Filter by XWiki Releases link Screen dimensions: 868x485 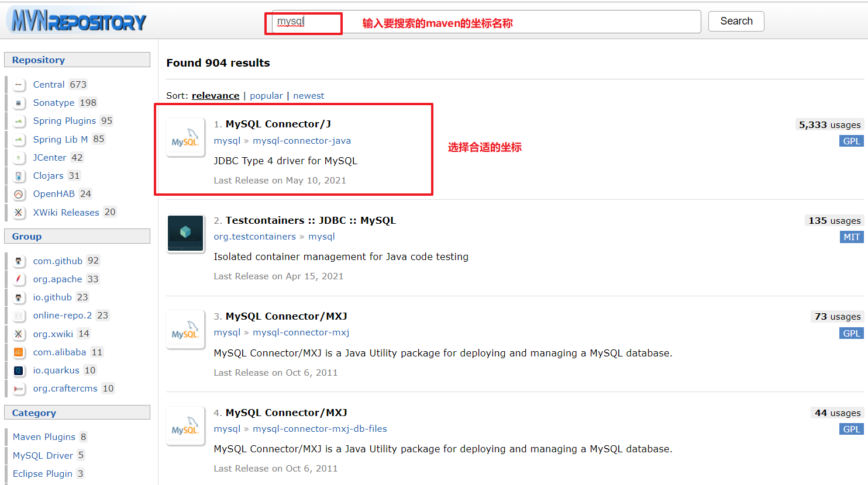(x=66, y=213)
